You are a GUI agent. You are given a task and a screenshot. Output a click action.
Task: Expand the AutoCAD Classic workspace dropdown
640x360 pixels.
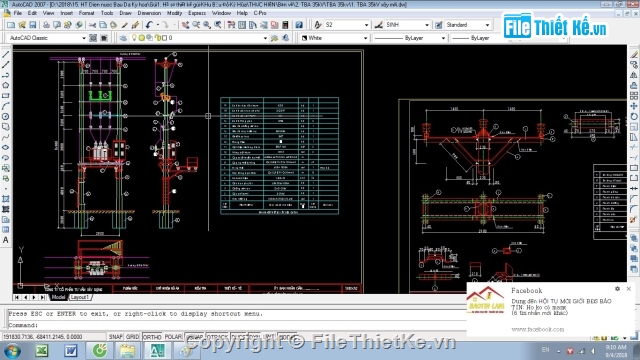pos(84,38)
